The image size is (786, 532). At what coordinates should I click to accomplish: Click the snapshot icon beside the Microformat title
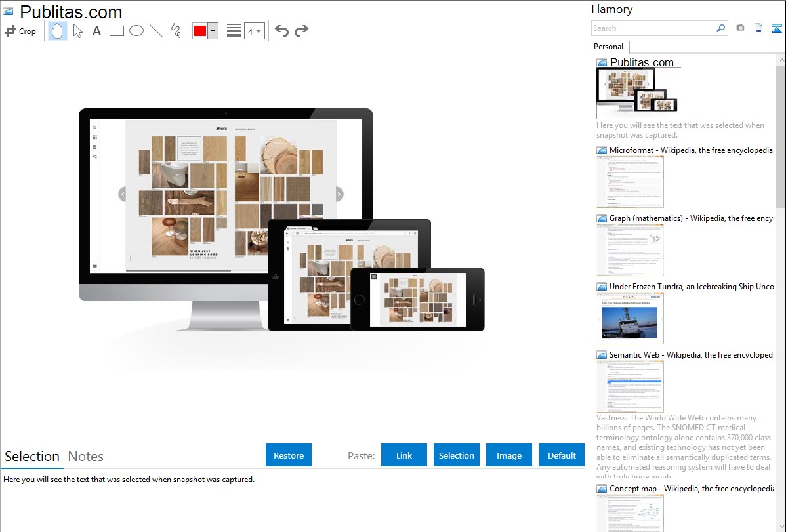click(x=602, y=150)
